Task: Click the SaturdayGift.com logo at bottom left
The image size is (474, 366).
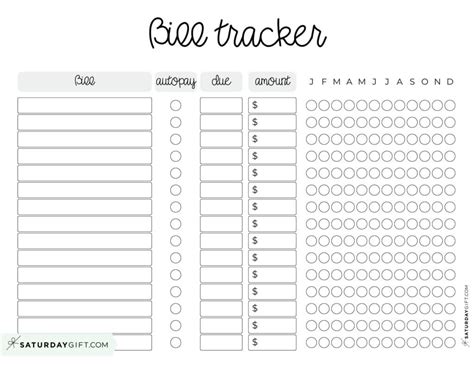Action: point(58,344)
